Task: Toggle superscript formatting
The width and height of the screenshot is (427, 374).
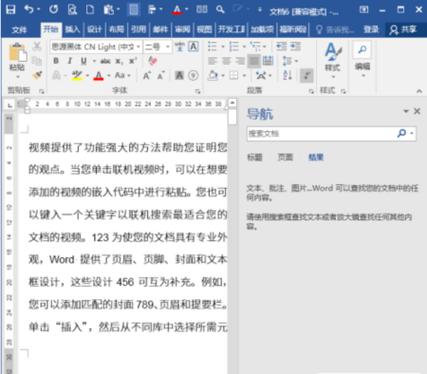Action: tap(133, 61)
